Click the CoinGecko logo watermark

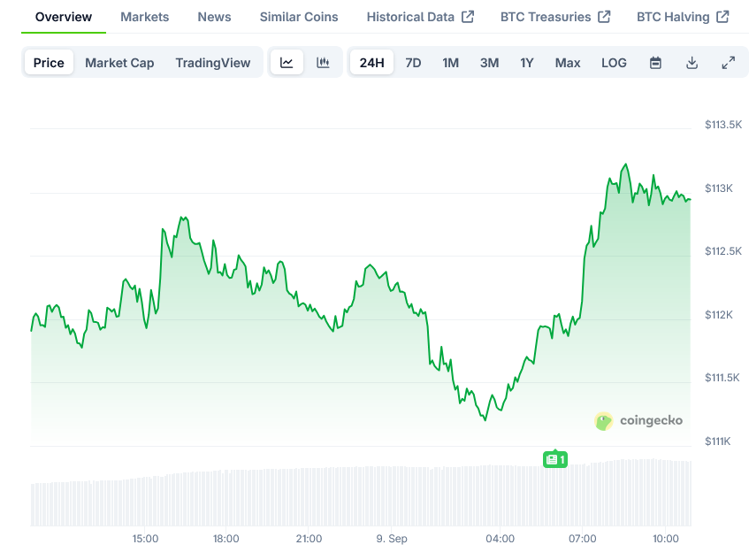638,421
